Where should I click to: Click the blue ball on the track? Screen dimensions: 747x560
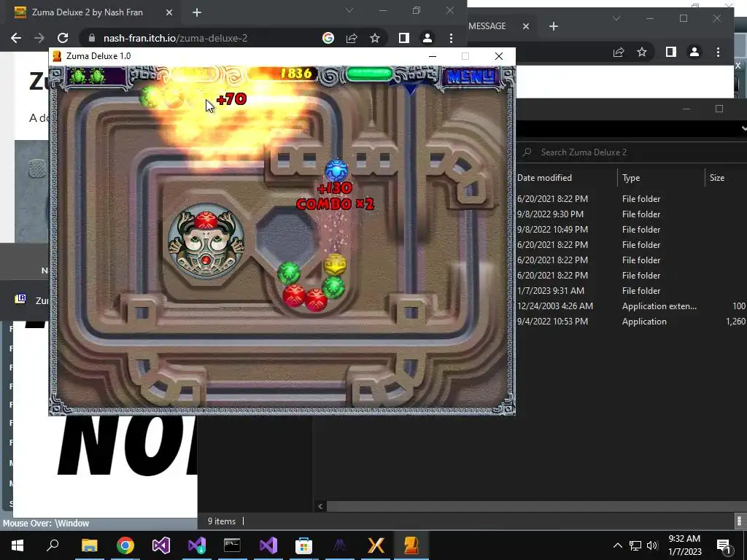[336, 171]
